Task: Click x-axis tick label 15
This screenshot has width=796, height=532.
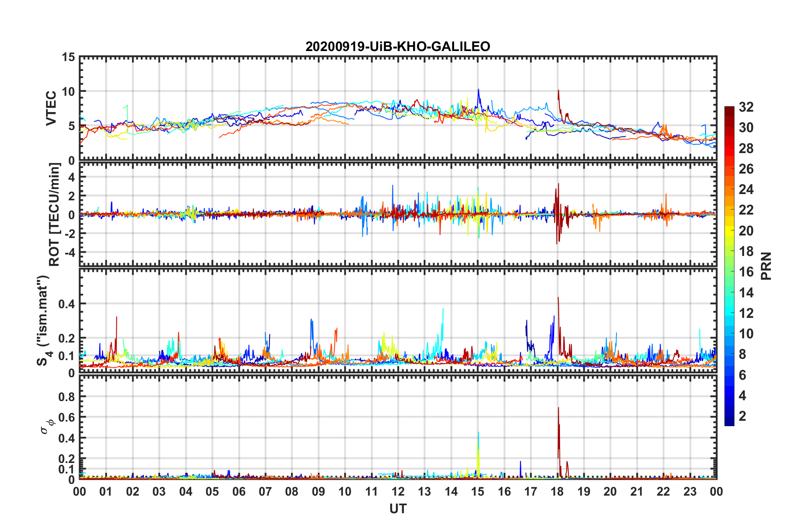Action: [x=478, y=491]
